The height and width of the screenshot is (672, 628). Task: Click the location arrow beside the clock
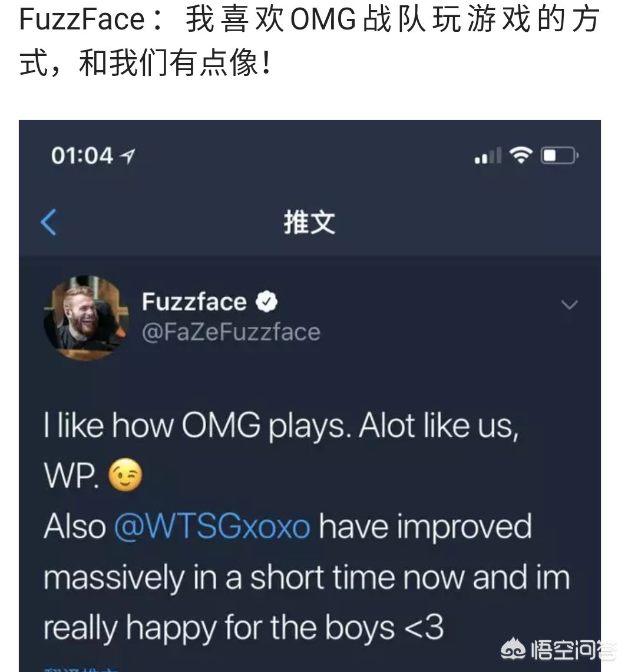[128, 156]
